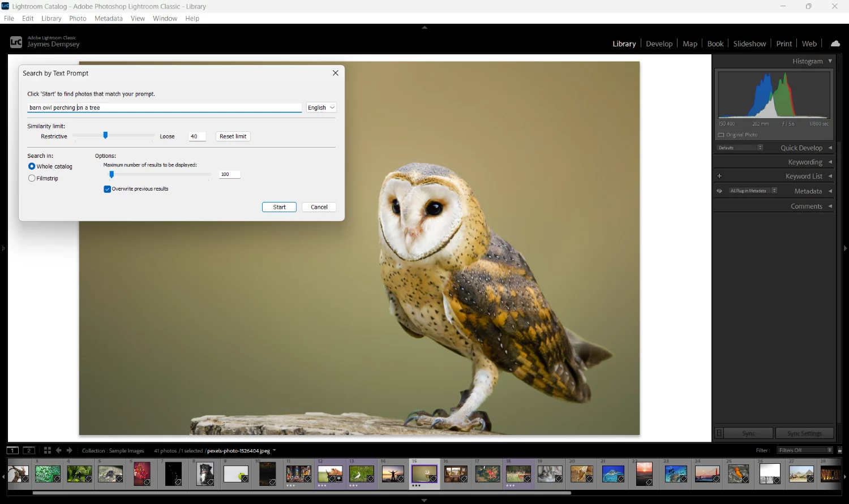Click the Reset limit button
Image resolution: width=849 pixels, height=504 pixels.
(233, 136)
